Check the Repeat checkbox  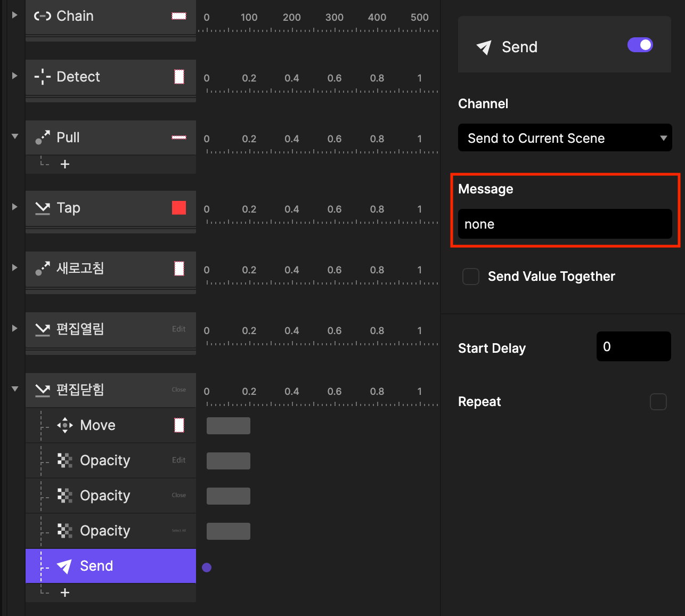point(658,402)
